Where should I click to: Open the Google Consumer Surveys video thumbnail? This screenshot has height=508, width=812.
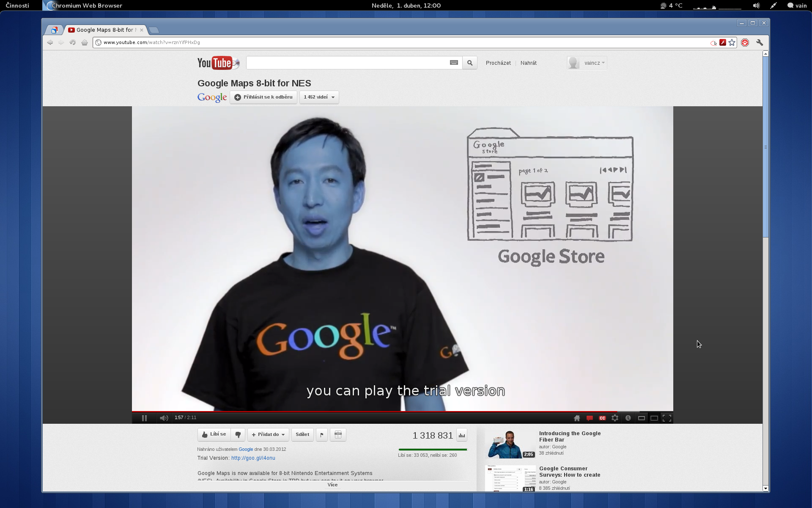click(510, 478)
